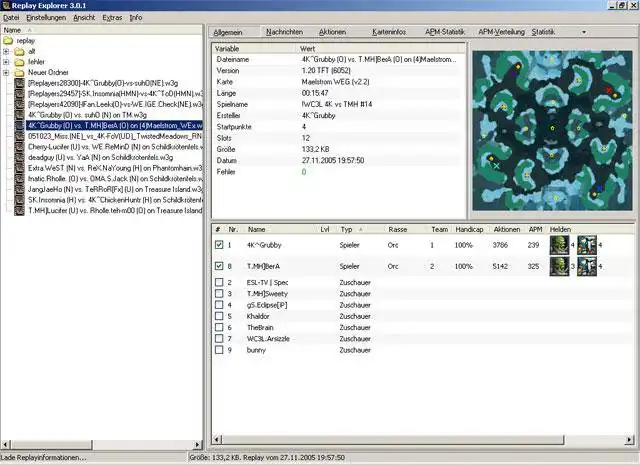Expand the 'fehler' folder tree node
This screenshot has width=640, height=465.
6,62
